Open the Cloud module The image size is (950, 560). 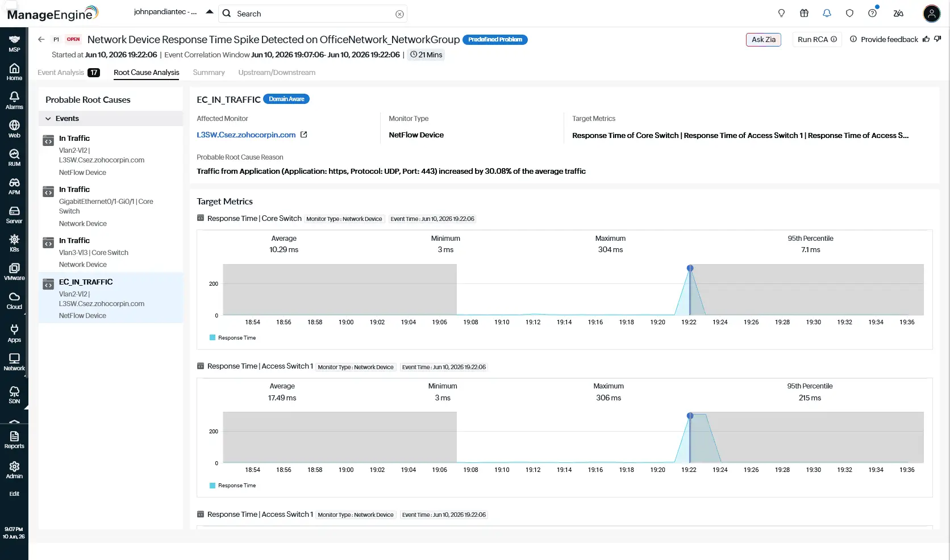click(14, 300)
